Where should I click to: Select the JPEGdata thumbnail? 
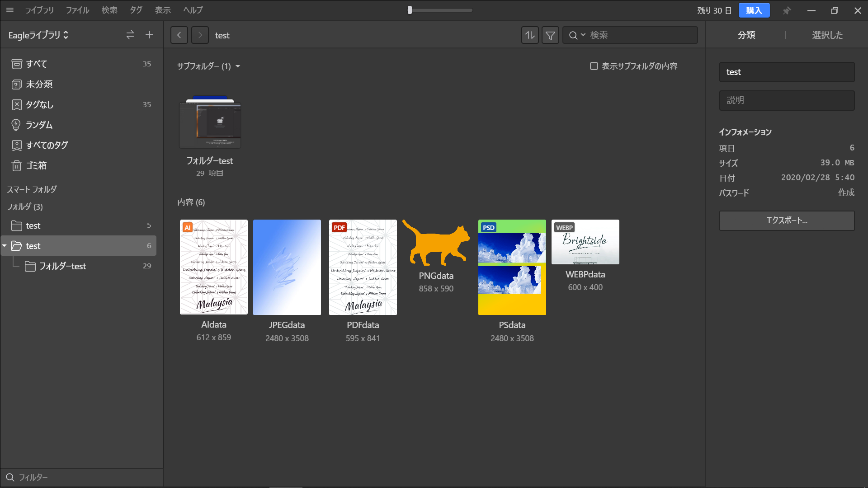287,267
